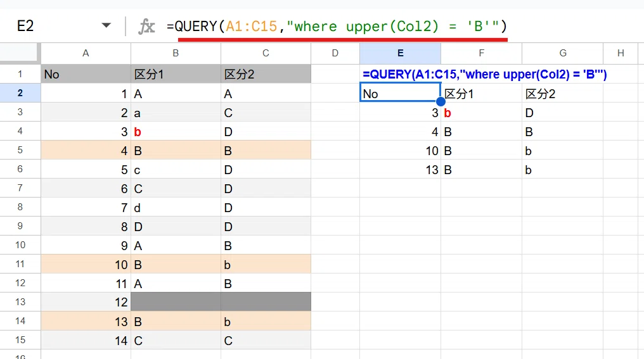Click cell B1 '区分1' header
644x359 pixels.
[x=176, y=74]
